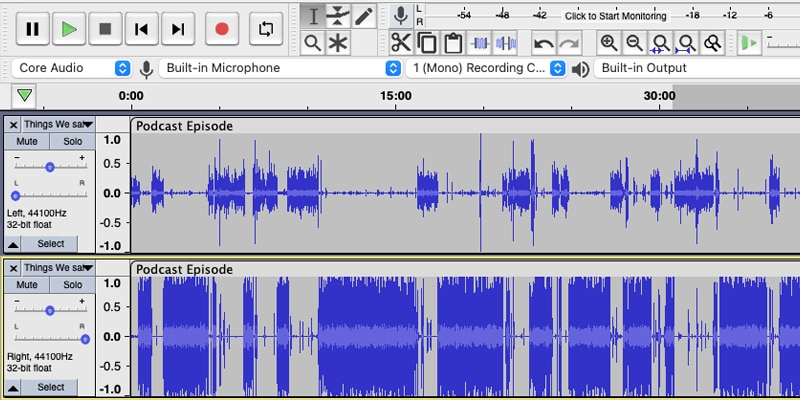Pause playback with the Pause button
Viewport: 800px width, 400px height.
[x=33, y=29]
